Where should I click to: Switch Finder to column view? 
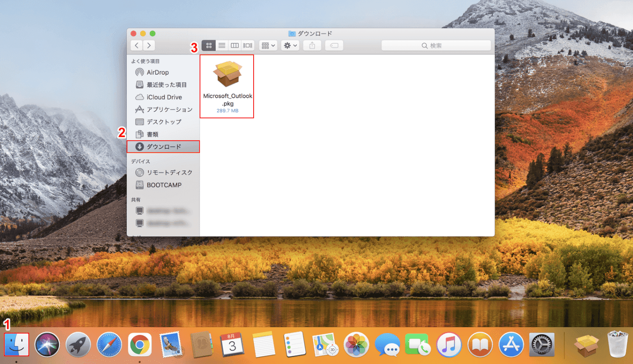[235, 45]
